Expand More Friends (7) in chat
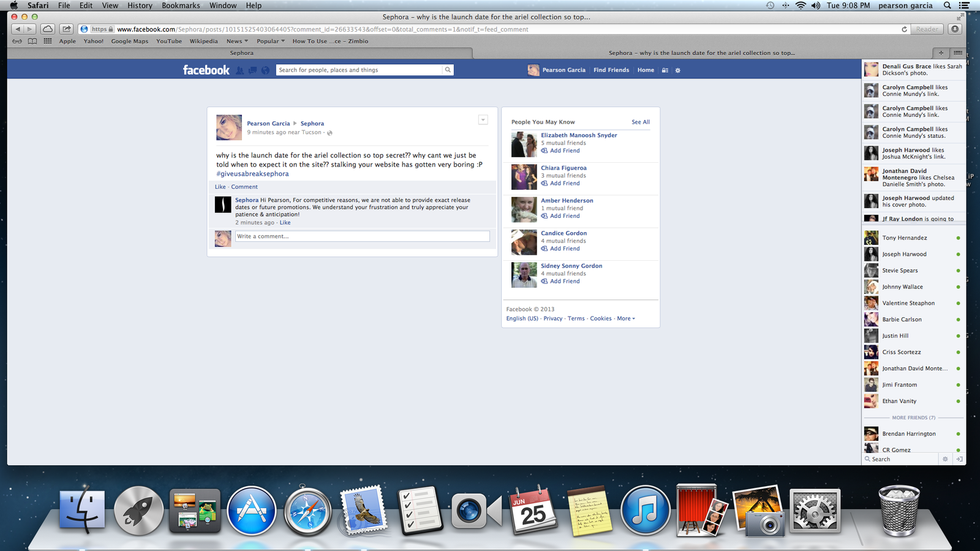 point(913,418)
